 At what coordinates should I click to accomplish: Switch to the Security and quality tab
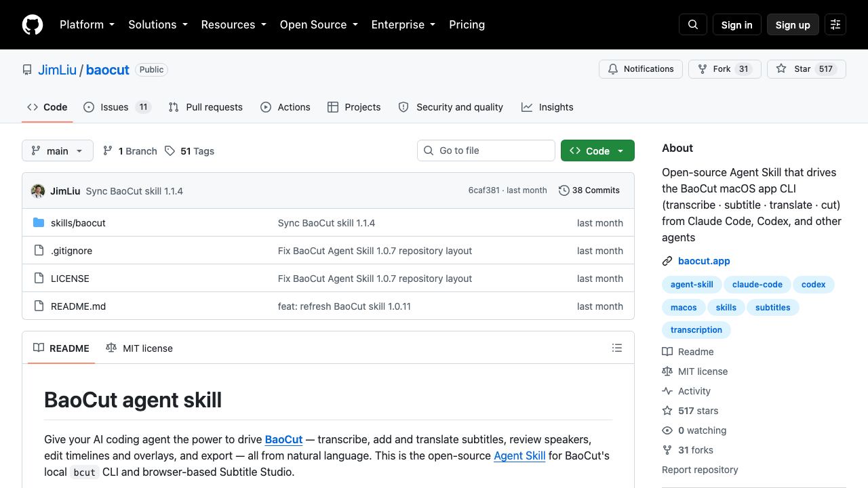450,107
